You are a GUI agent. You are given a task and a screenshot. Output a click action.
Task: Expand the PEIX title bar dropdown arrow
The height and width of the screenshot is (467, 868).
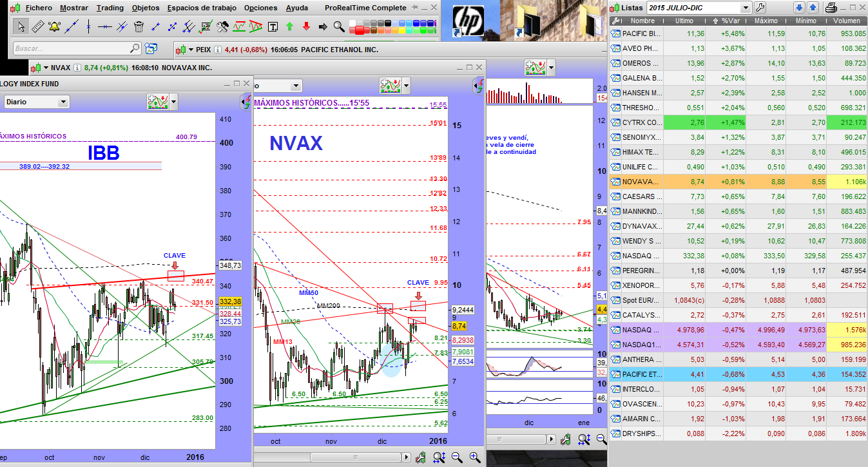tap(191, 50)
